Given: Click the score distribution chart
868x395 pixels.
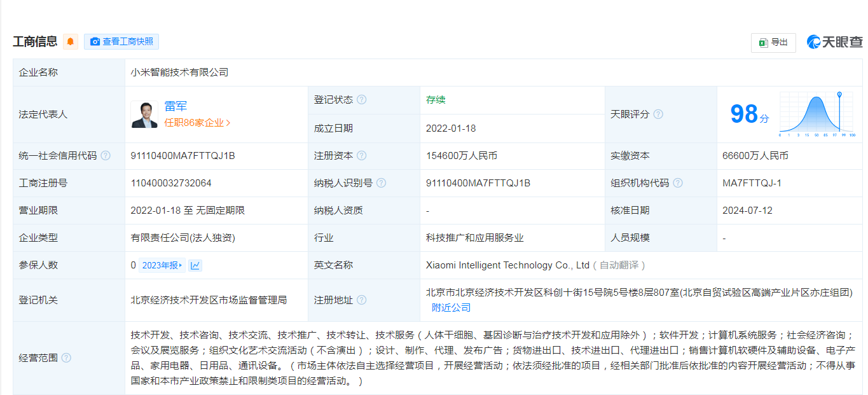Looking at the screenshot, I should [817, 114].
